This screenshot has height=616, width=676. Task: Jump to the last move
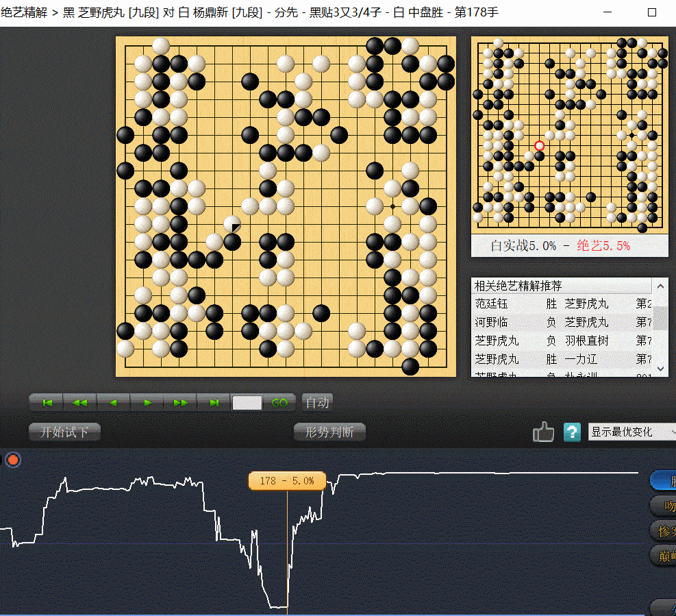tap(214, 403)
